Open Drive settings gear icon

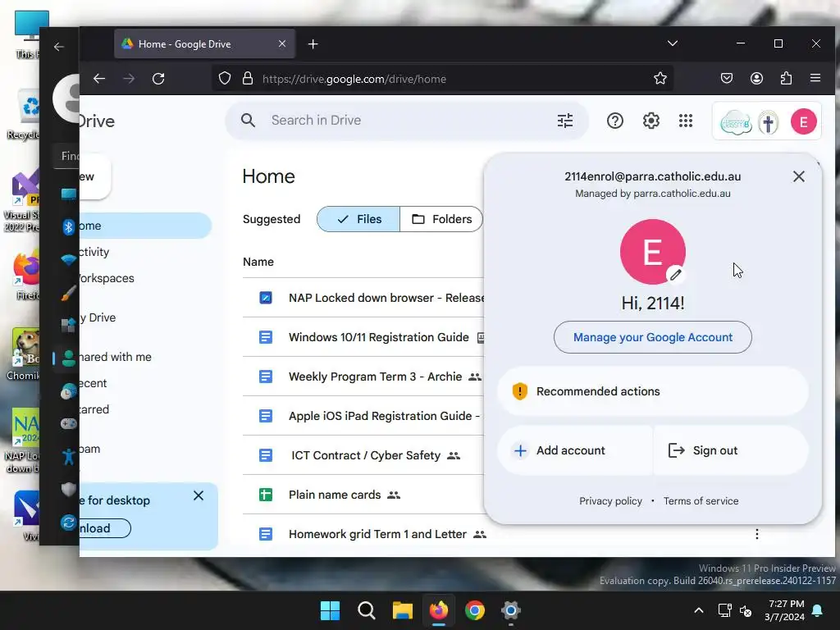(x=651, y=121)
